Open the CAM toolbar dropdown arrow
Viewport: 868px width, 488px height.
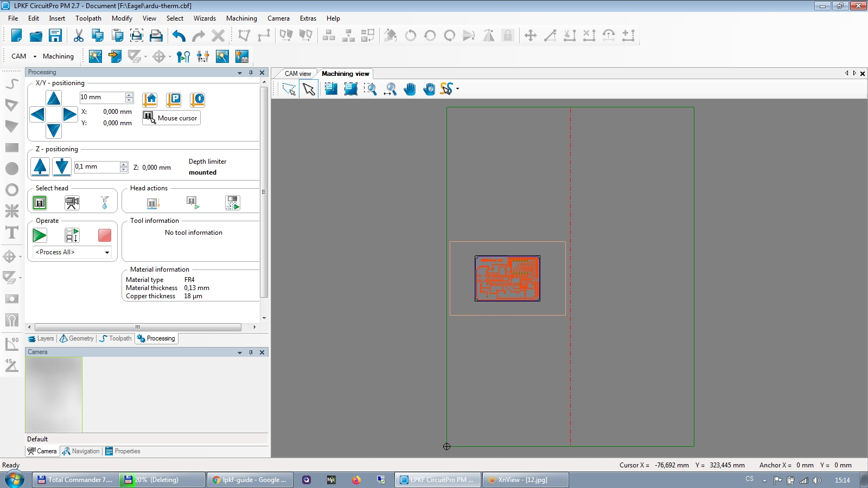35,56
